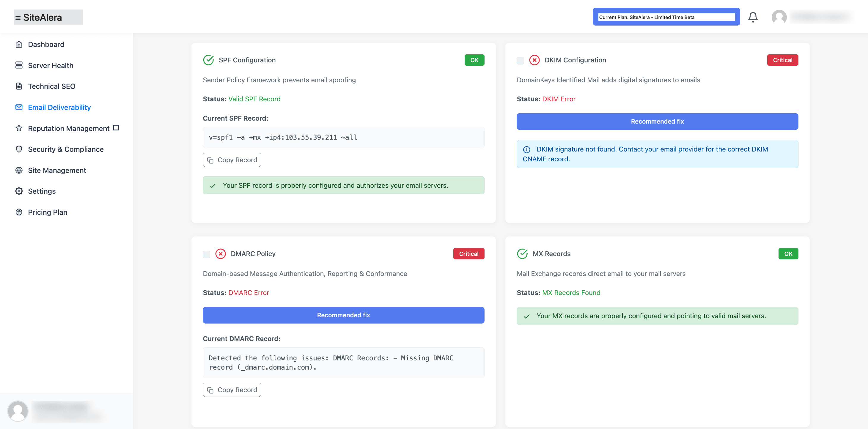The height and width of the screenshot is (429, 868).
Task: Click the Settings gear icon
Action: 19,191
